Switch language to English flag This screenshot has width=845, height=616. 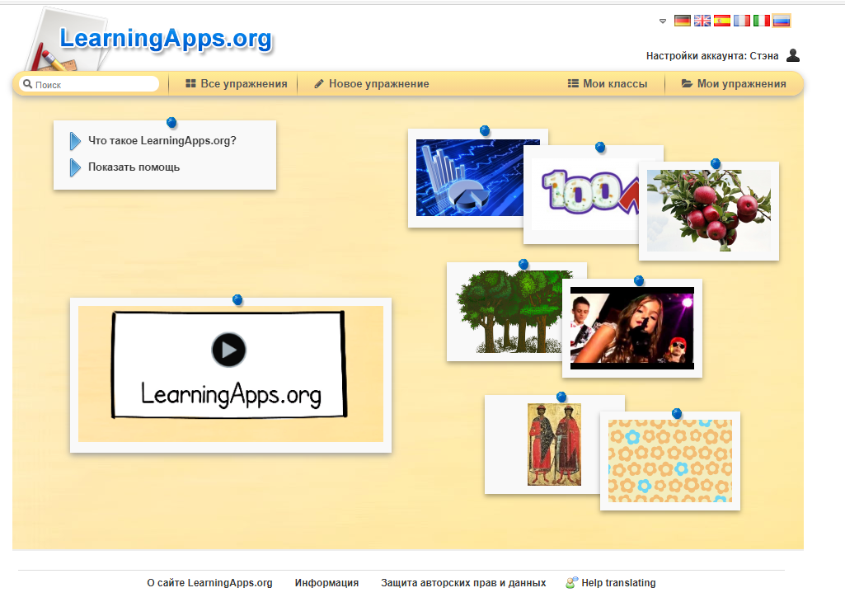702,21
